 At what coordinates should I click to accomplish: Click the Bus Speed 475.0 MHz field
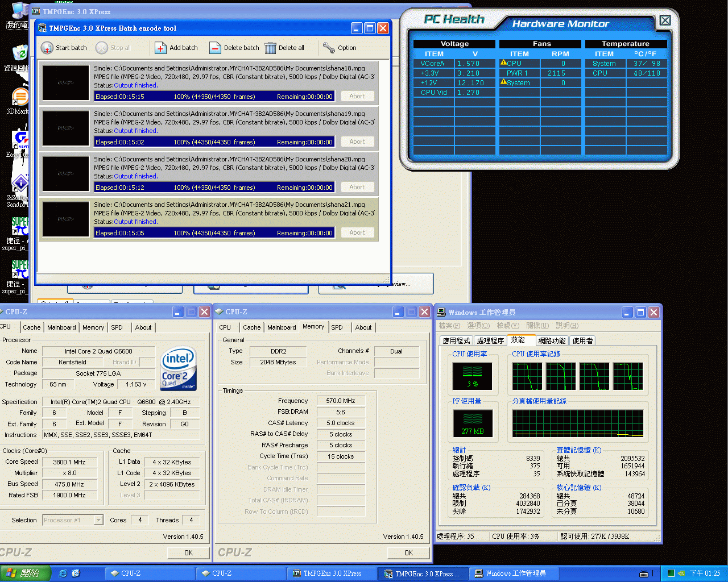click(69, 484)
